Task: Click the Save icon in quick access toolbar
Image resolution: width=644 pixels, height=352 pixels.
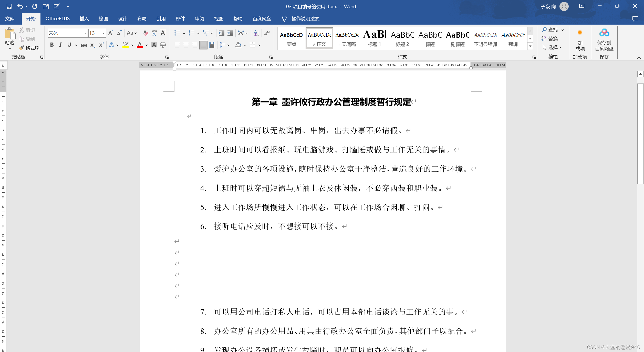Action: (x=9, y=6)
